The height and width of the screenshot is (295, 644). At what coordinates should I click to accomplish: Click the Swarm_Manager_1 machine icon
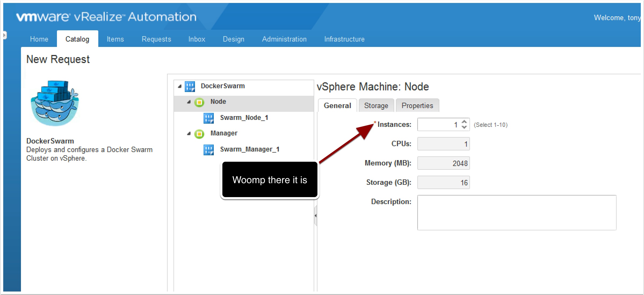(x=209, y=150)
